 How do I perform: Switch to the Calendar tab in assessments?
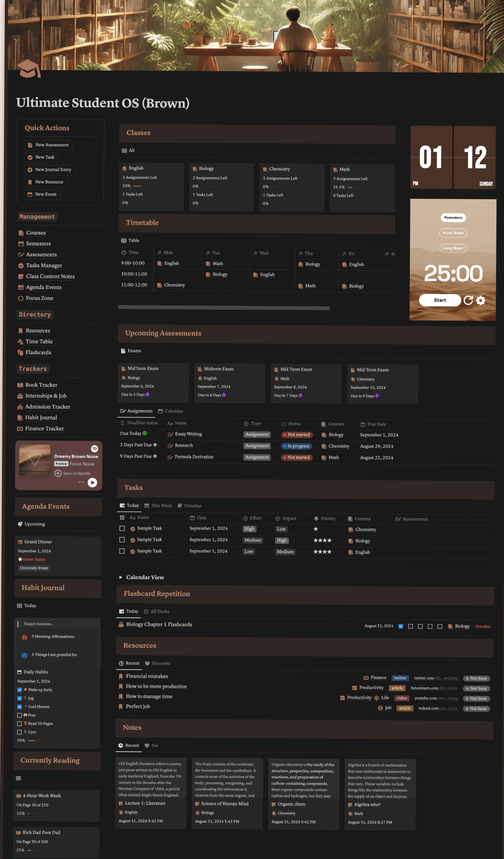[171, 411]
